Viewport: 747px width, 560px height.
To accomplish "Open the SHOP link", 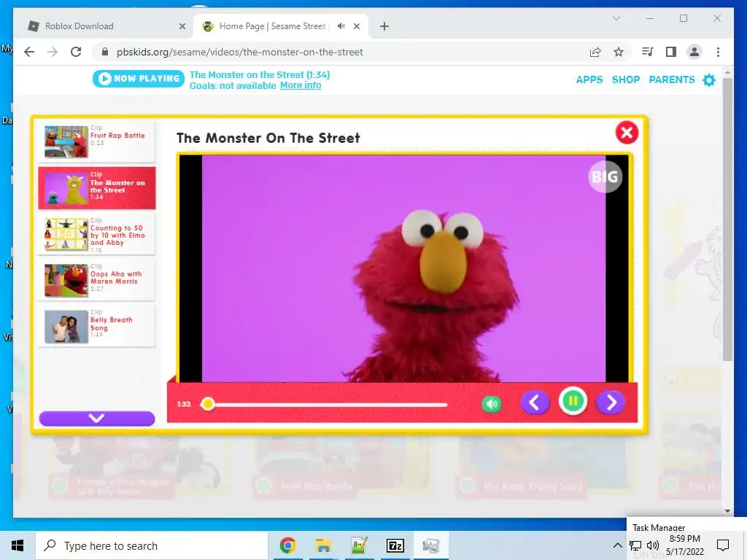I will [x=625, y=79].
